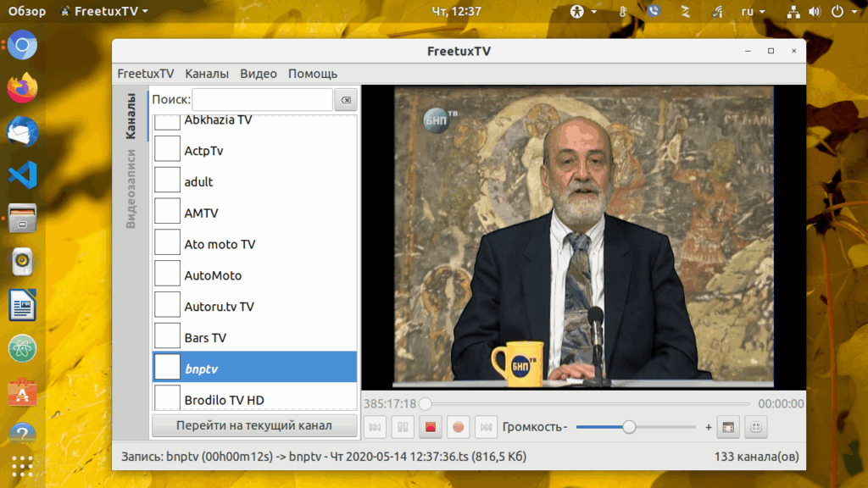This screenshot has height=488, width=868.
Task: Click the previous channel playback button
Action: [375, 427]
